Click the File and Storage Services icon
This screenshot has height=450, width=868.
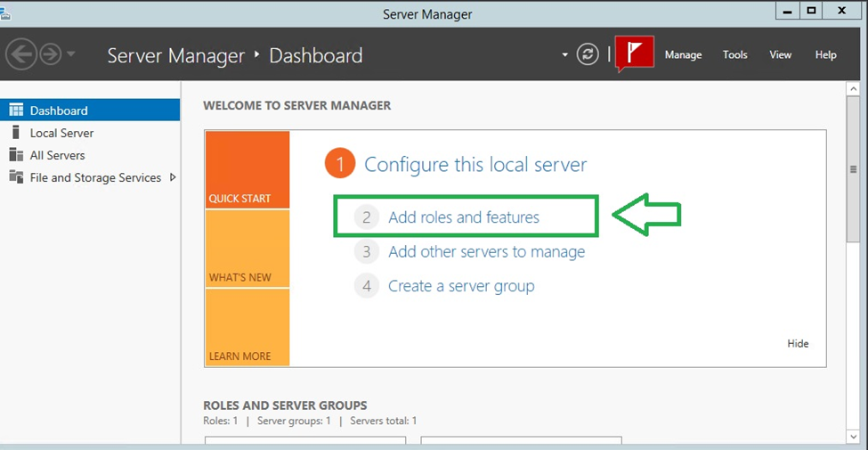tap(16, 176)
